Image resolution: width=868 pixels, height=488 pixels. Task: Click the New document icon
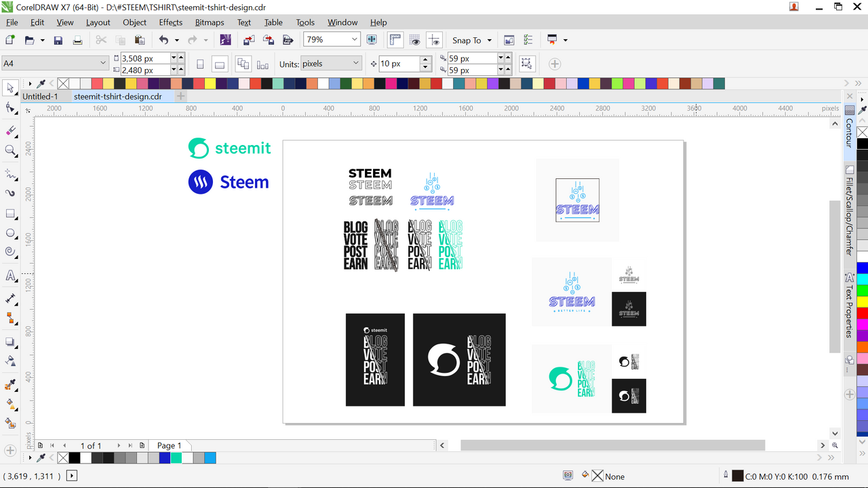pos(10,40)
